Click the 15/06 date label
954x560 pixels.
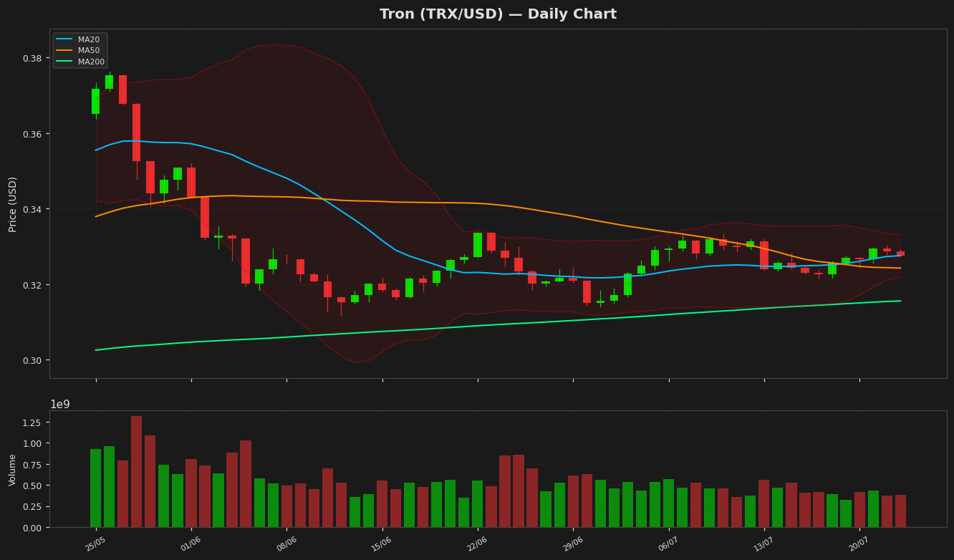click(x=382, y=544)
